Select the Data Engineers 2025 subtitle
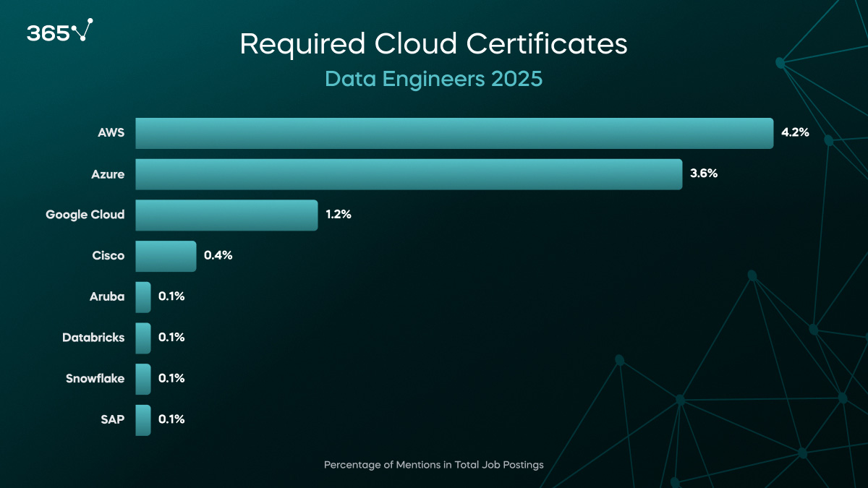Screen dimensions: 868x488 (433, 79)
